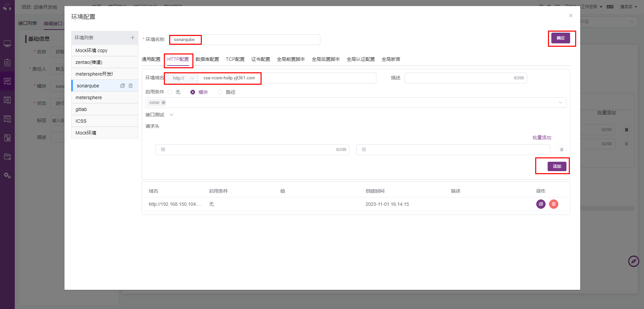
Task: Open the report sidebar icon
Action: (7, 138)
